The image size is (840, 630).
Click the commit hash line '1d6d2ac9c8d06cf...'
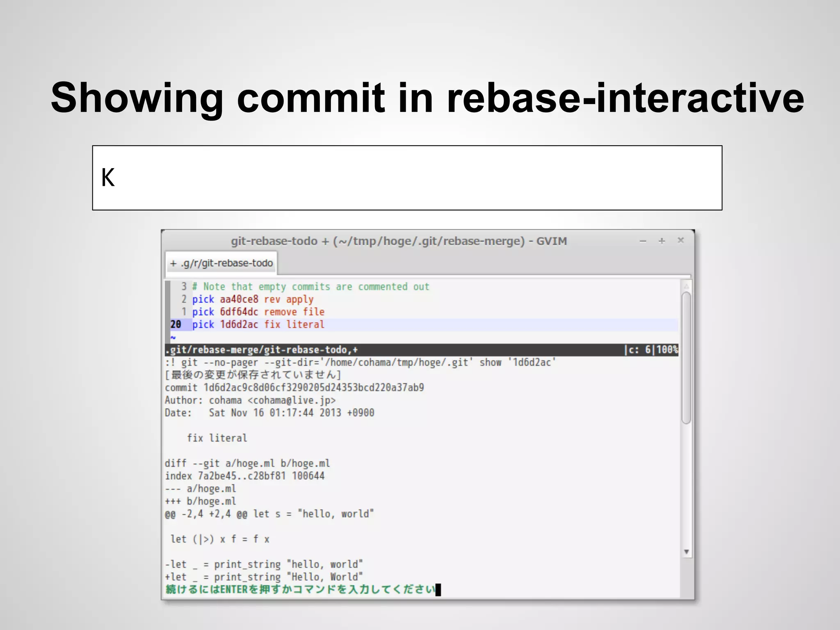[294, 388]
